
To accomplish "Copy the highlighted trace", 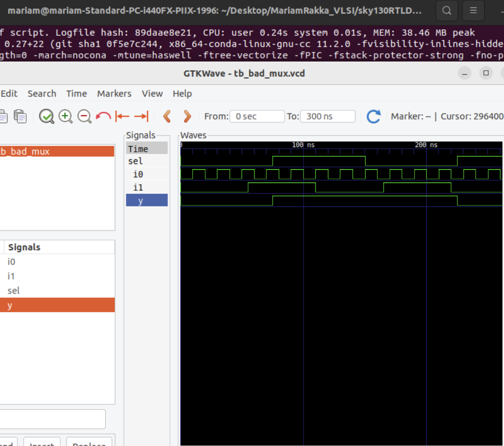I will pyautogui.click(x=3, y=116).
